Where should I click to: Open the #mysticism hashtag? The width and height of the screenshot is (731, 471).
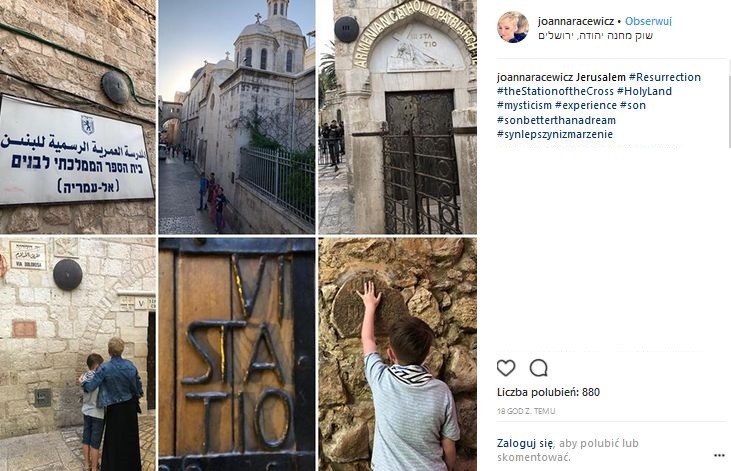point(524,105)
